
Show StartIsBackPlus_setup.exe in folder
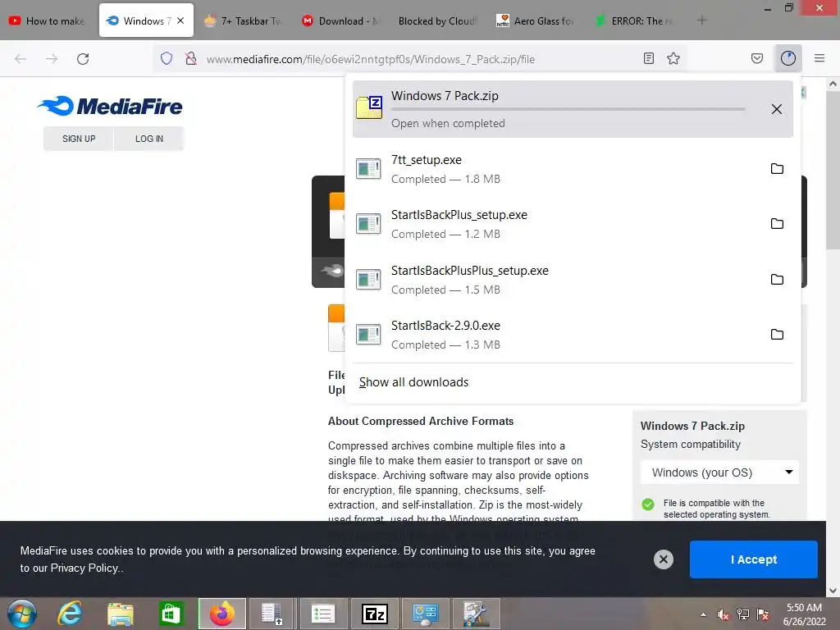click(x=777, y=224)
